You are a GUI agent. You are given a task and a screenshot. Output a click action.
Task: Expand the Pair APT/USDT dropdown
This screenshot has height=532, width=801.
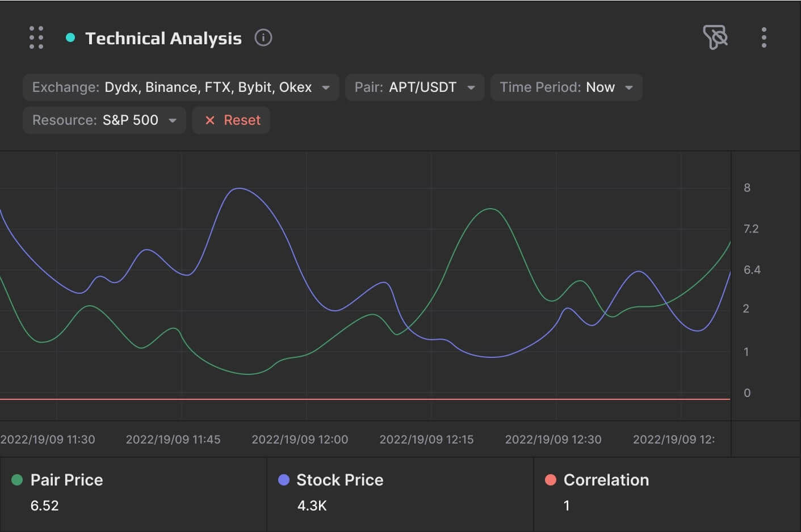click(414, 87)
